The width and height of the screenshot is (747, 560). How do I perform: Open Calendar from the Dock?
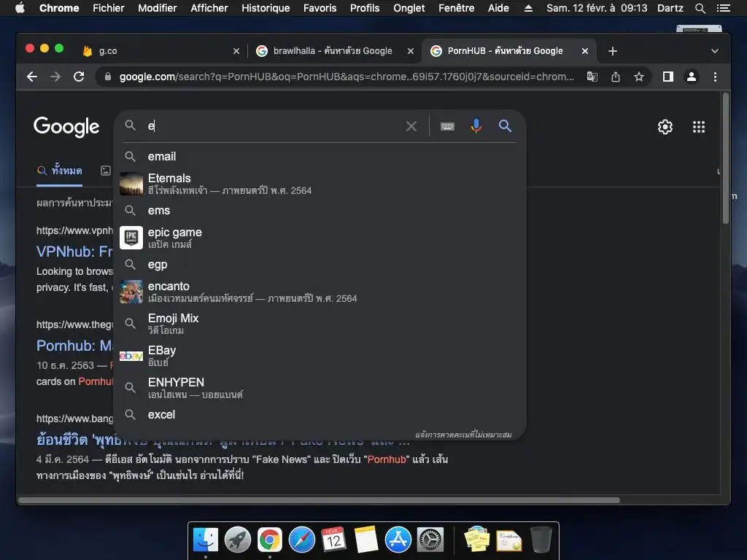click(333, 540)
